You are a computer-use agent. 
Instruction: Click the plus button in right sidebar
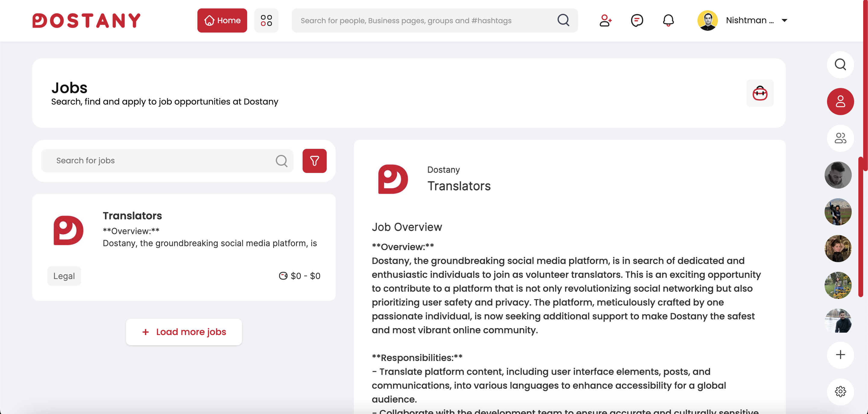(840, 355)
